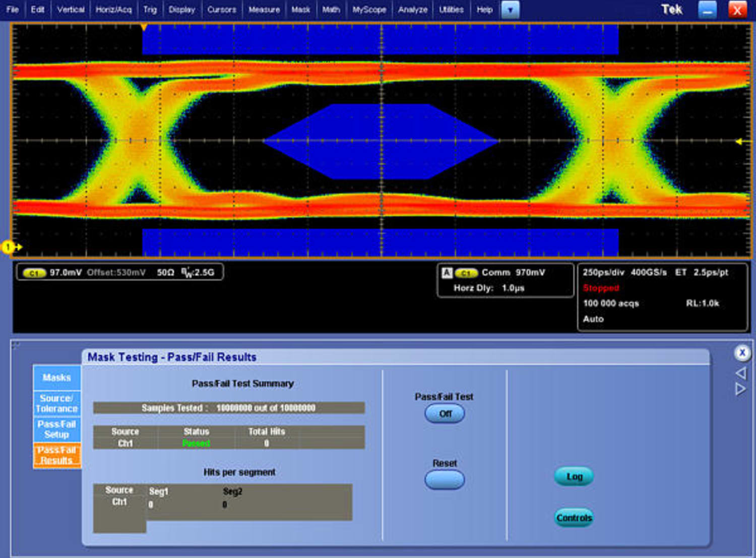Open the trigger source A indicator
This screenshot has width=756, height=558.
pos(446,272)
